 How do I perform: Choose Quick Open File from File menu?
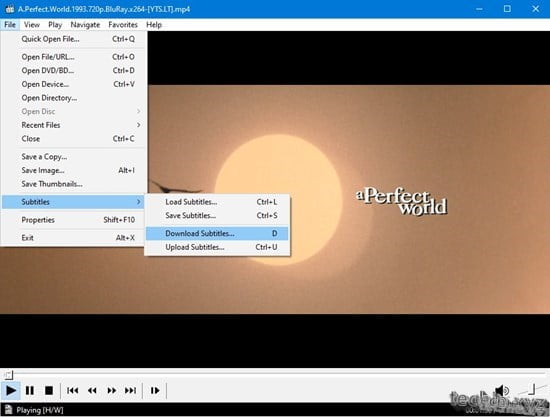tap(73, 39)
